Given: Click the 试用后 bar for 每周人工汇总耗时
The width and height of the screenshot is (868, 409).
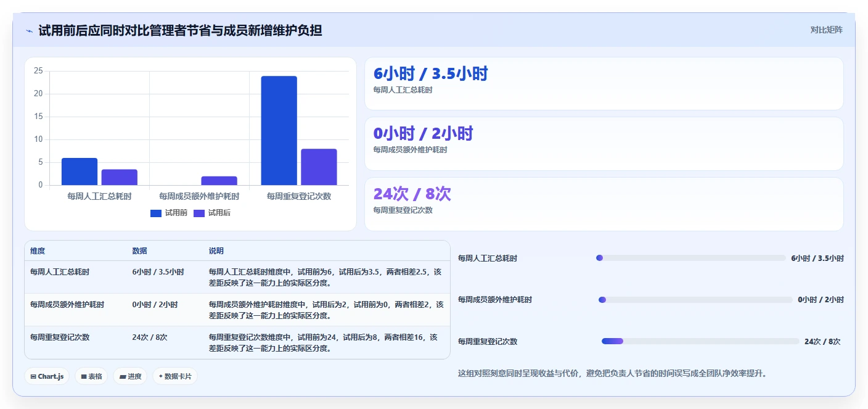Looking at the screenshot, I should pos(120,177).
